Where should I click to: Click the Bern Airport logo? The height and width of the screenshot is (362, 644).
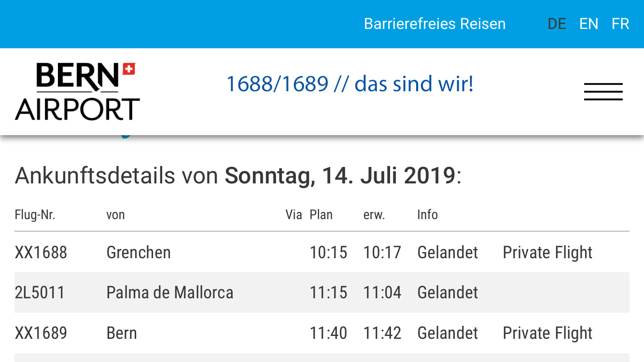[77, 91]
